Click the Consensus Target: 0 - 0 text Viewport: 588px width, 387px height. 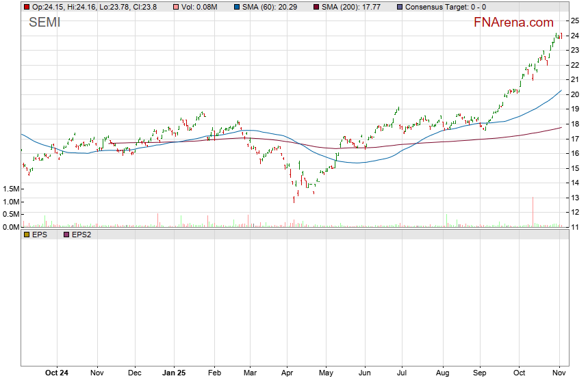click(446, 7)
